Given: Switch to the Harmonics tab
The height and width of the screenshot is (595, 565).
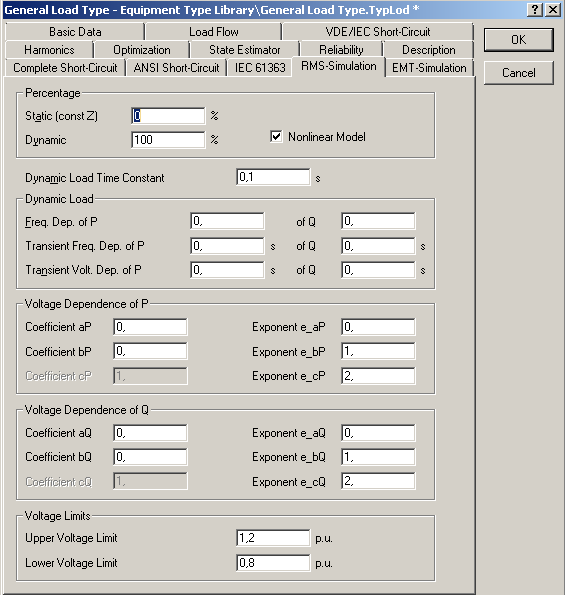Looking at the screenshot, I should click(49, 50).
